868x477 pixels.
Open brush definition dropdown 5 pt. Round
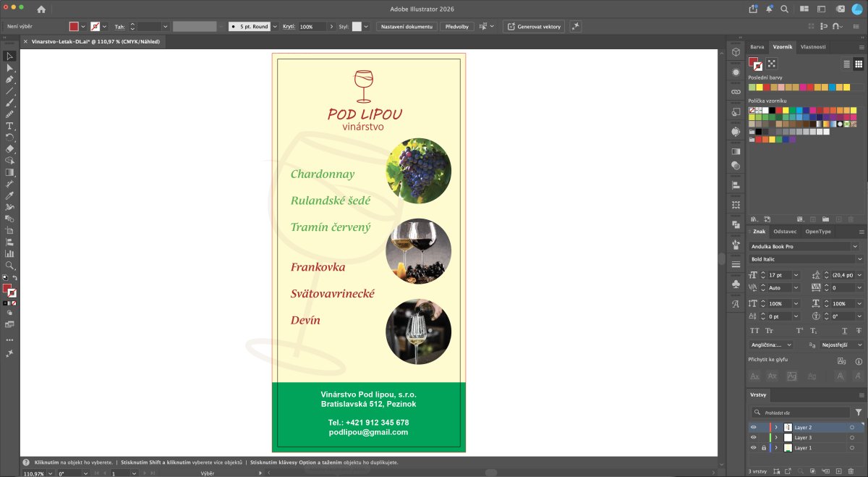(273, 26)
